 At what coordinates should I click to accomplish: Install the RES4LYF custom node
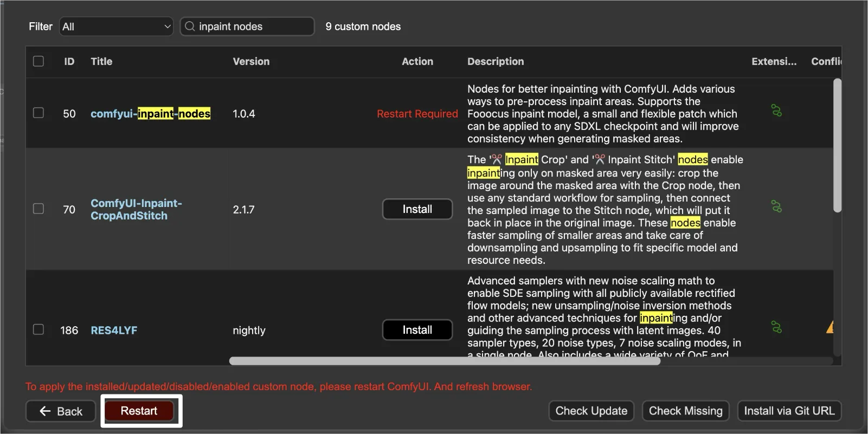pos(417,330)
